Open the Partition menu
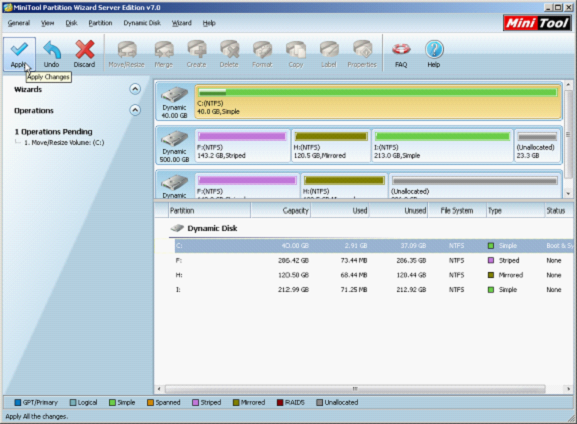Viewport: 577px width, 424px height. pyautogui.click(x=100, y=23)
